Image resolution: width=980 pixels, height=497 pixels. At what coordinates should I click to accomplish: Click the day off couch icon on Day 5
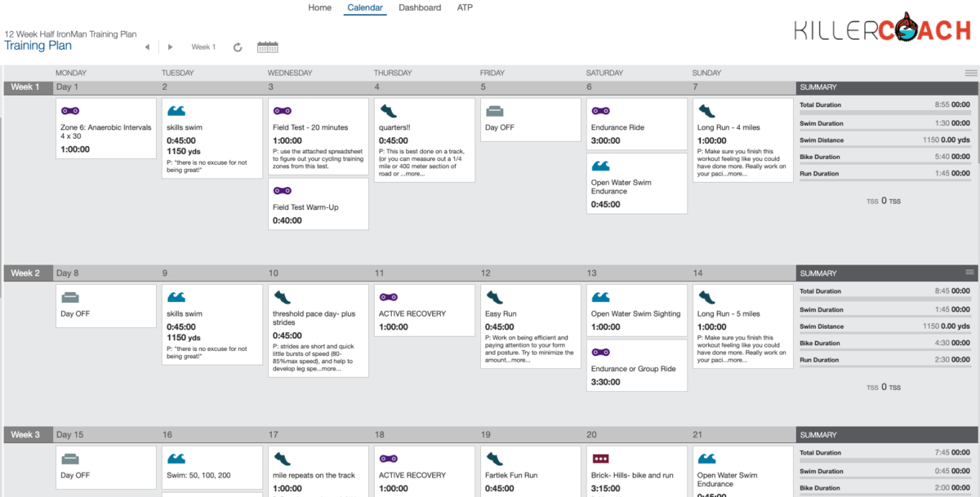pyautogui.click(x=495, y=110)
